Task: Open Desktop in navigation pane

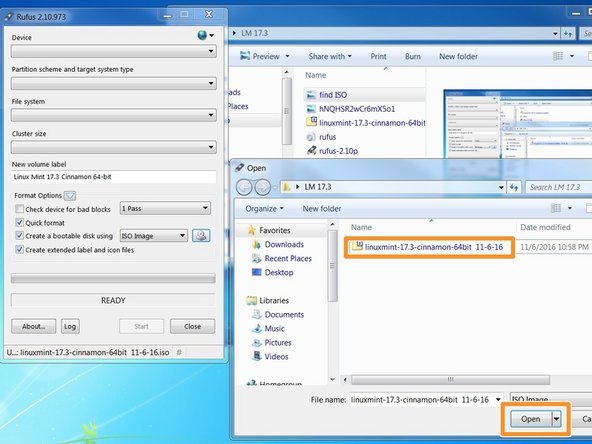Action: 279,272
